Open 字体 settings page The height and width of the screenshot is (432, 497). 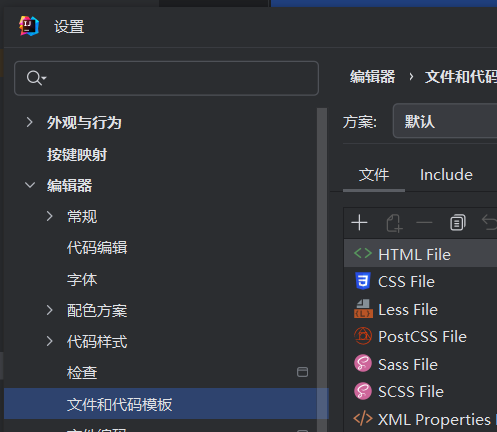click(x=82, y=279)
